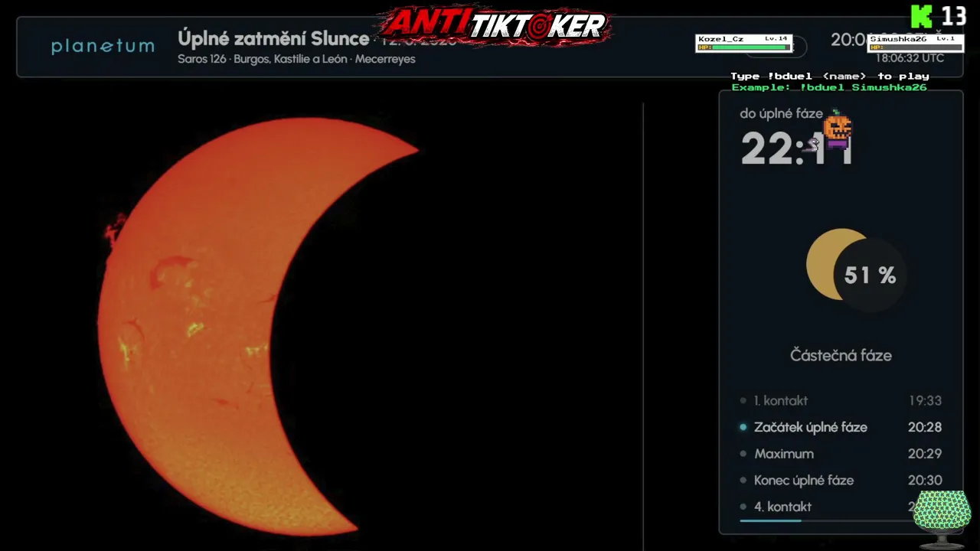
Task: Click the Simushka26 HP bar
Action: pos(916,47)
